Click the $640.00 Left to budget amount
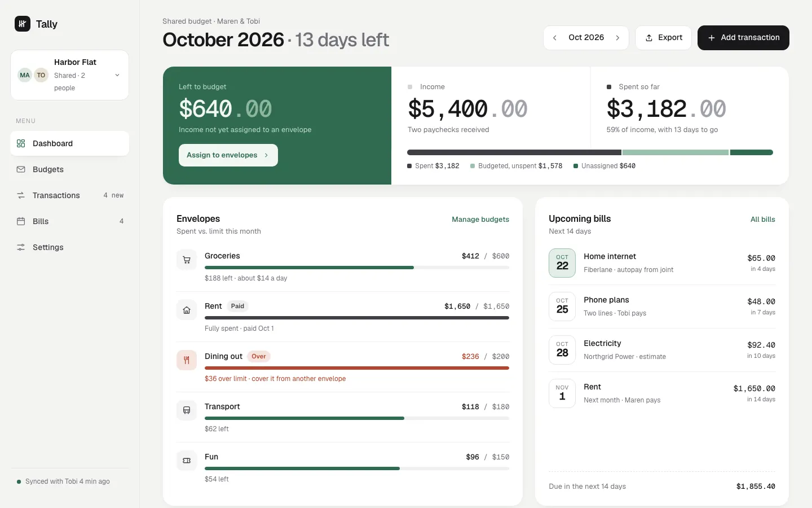Viewport: 812px width, 508px height. [x=226, y=109]
